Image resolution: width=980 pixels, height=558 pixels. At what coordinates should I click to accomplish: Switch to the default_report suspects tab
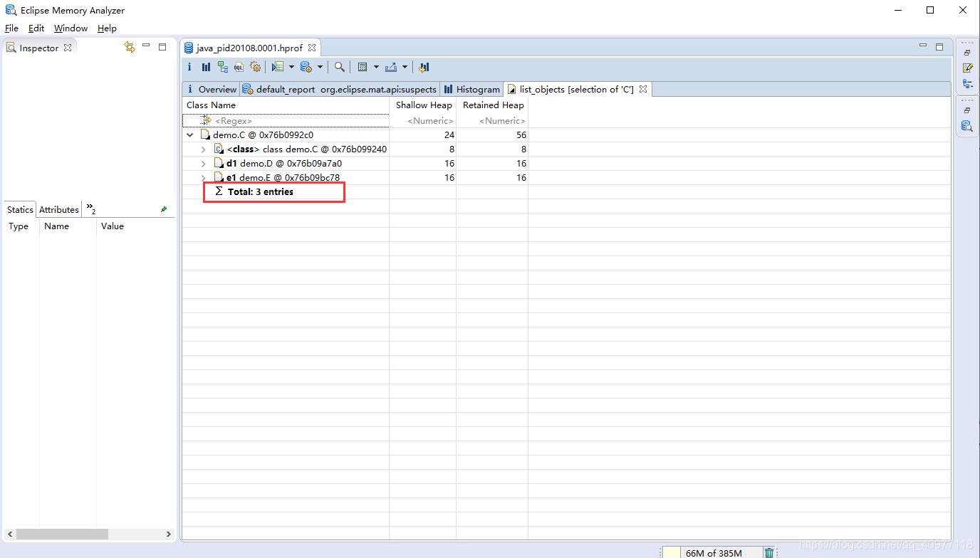pos(339,89)
